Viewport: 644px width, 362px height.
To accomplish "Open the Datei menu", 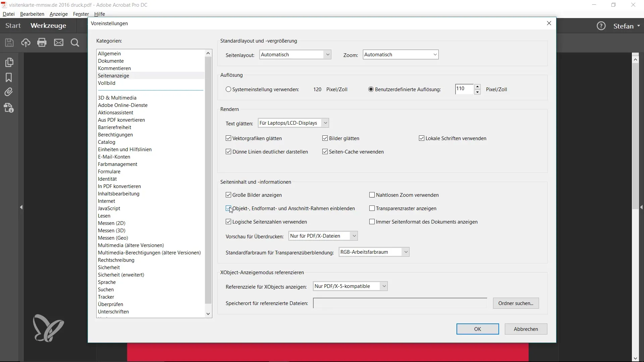I will pyautogui.click(x=9, y=14).
